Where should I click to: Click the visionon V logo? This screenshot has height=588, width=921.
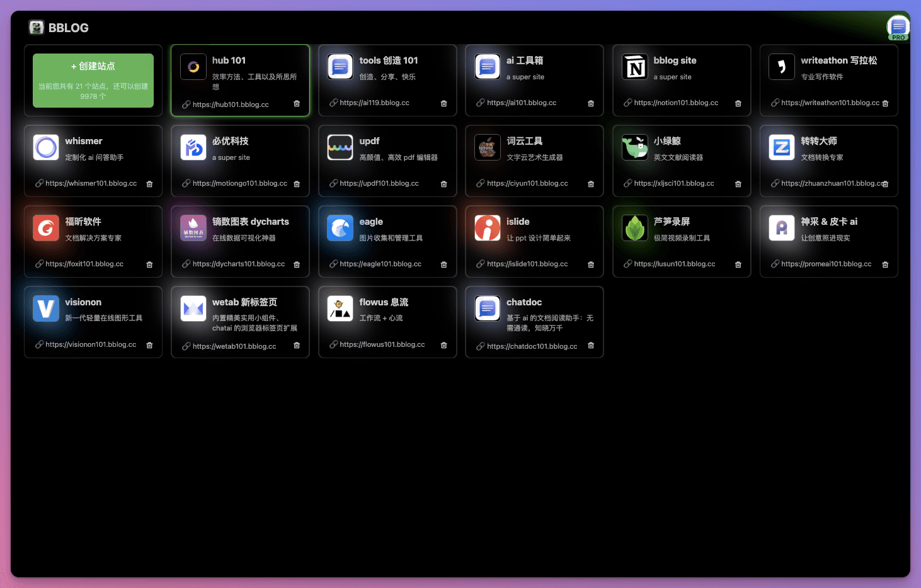(46, 308)
